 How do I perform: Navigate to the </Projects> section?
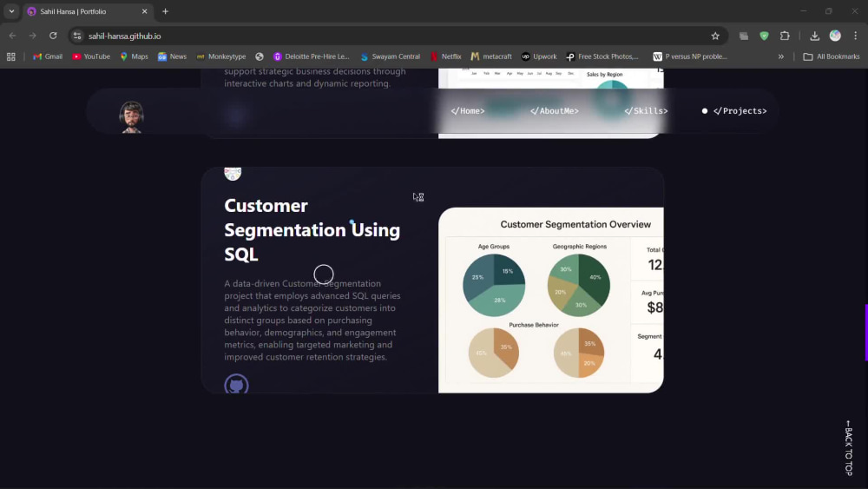[740, 111]
